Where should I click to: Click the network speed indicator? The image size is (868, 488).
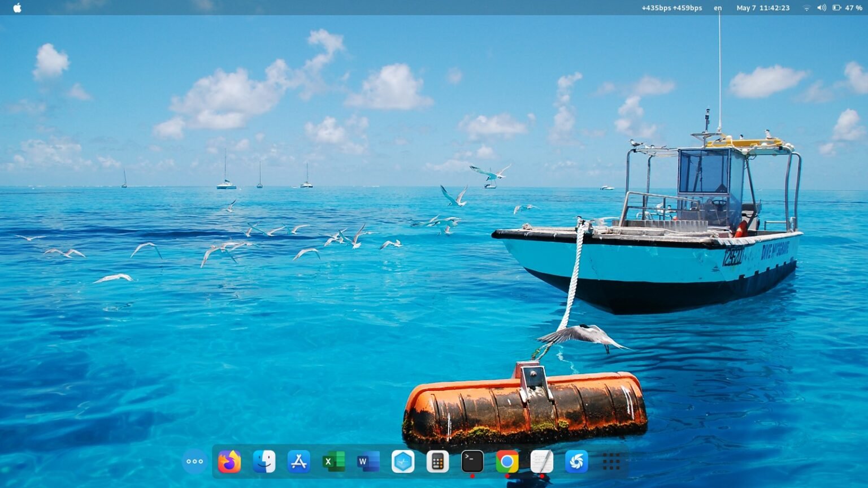672,8
